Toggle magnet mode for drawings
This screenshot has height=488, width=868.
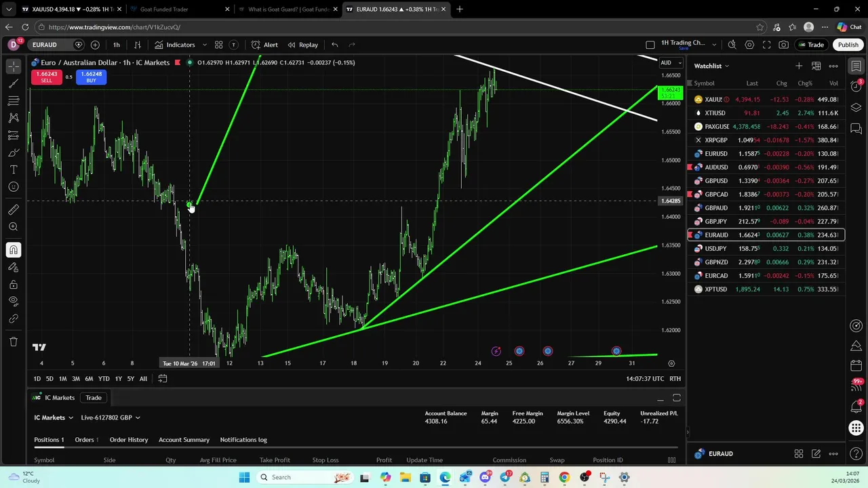pyautogui.click(x=14, y=250)
